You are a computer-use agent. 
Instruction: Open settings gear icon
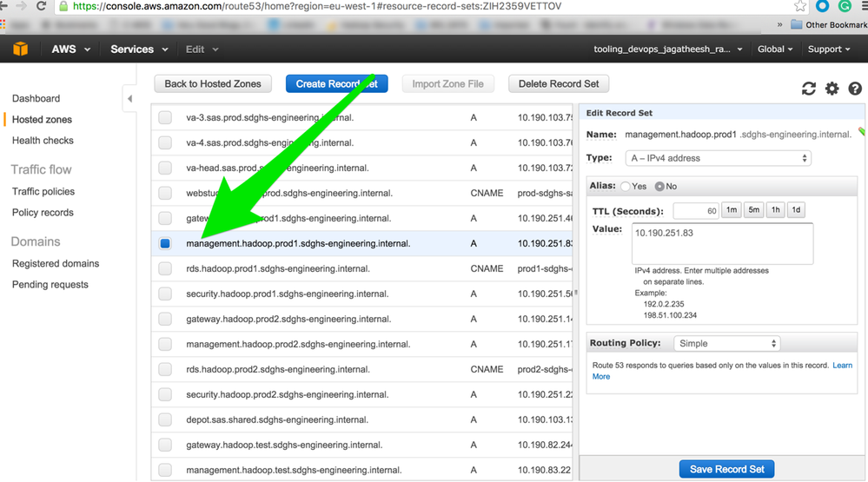coord(832,89)
